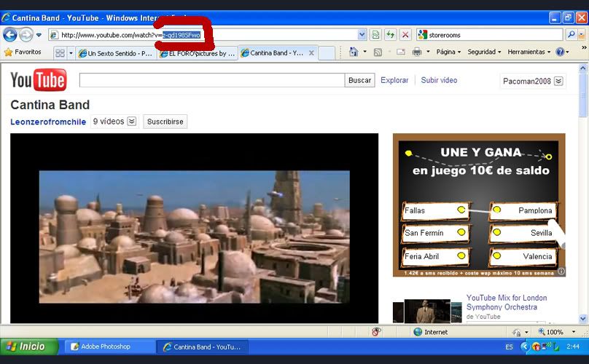Click the Buscar button
This screenshot has width=589, height=364.
pyautogui.click(x=359, y=80)
